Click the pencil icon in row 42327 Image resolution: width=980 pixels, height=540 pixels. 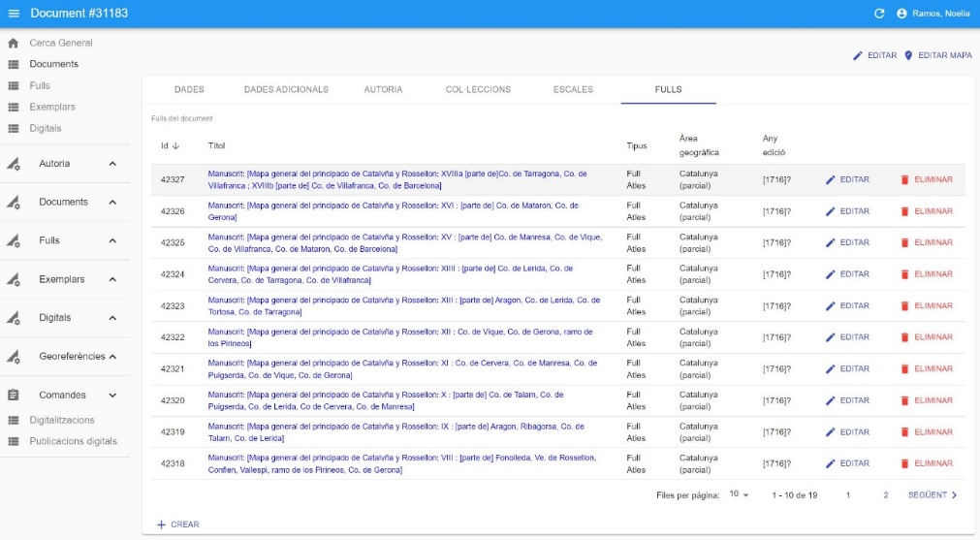pyautogui.click(x=830, y=180)
